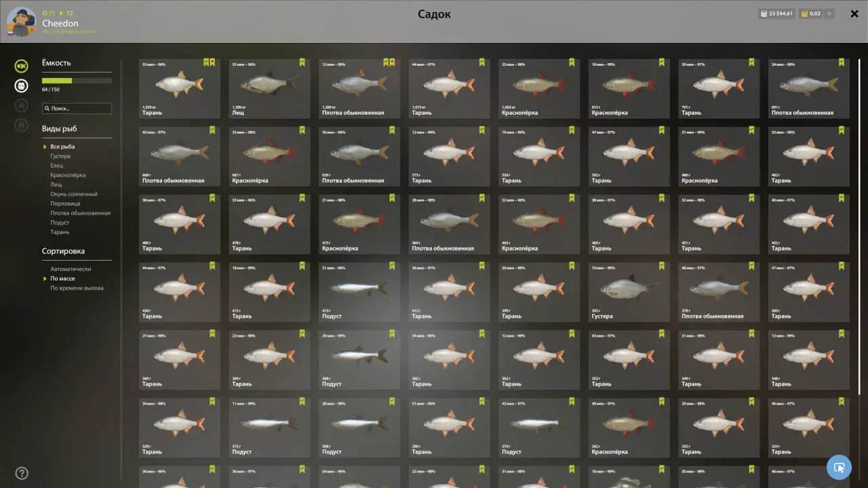Open the Cheedon player avatar
This screenshot has width=868, height=488.
point(21,22)
